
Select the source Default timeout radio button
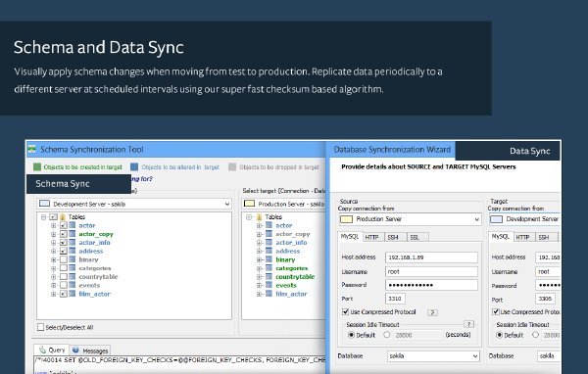(x=352, y=335)
